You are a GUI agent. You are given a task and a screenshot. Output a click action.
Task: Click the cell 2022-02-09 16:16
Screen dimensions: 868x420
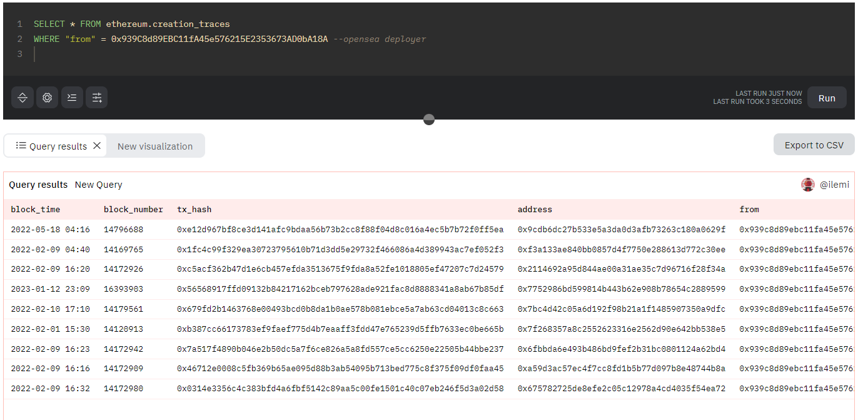pos(50,369)
